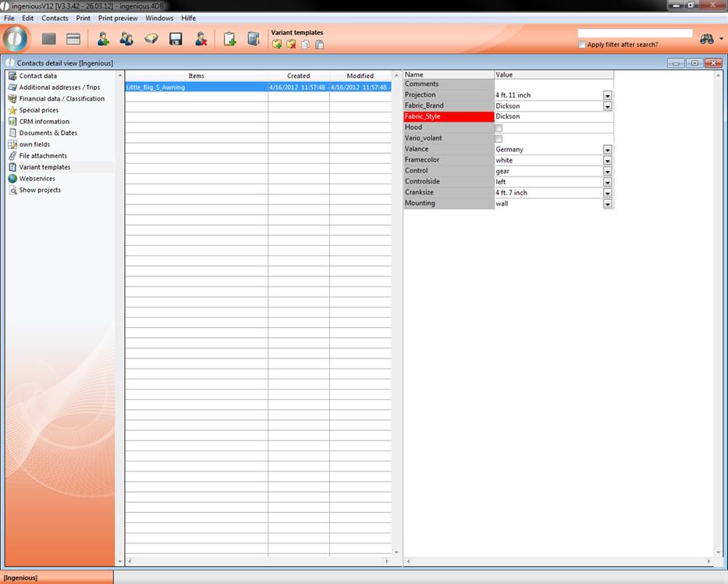Select the red Fabric_Style field
The image size is (728, 584).
click(x=448, y=116)
